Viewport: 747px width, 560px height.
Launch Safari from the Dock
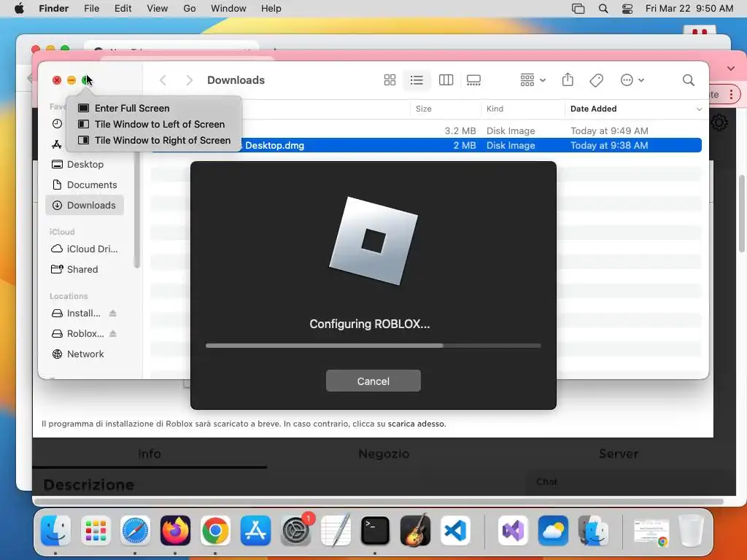[x=135, y=531]
